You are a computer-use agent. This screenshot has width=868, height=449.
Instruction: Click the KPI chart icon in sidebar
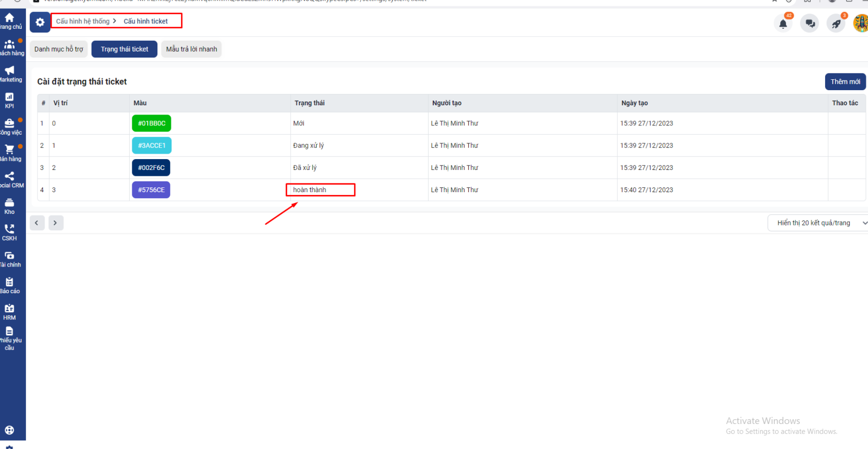[x=9, y=97]
